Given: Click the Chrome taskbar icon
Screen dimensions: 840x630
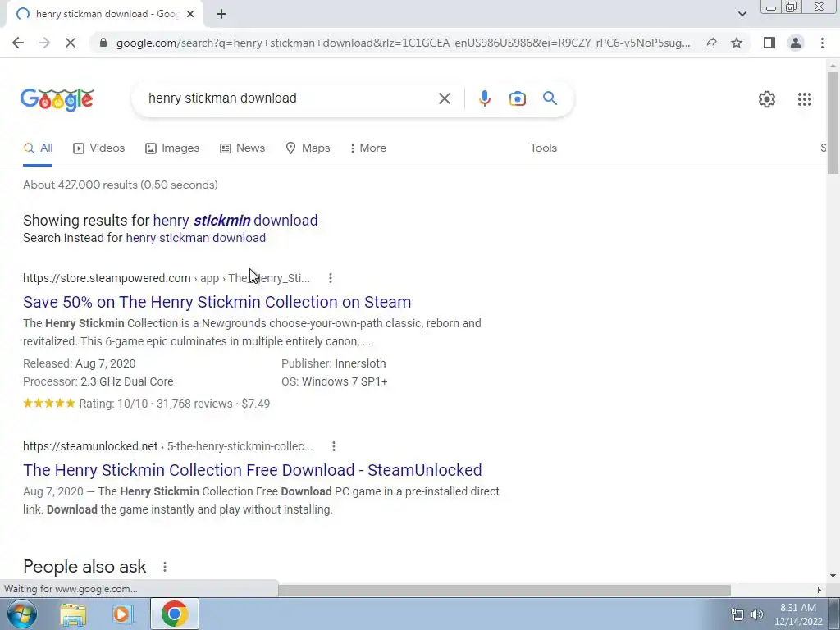Looking at the screenshot, I should pos(174,614).
